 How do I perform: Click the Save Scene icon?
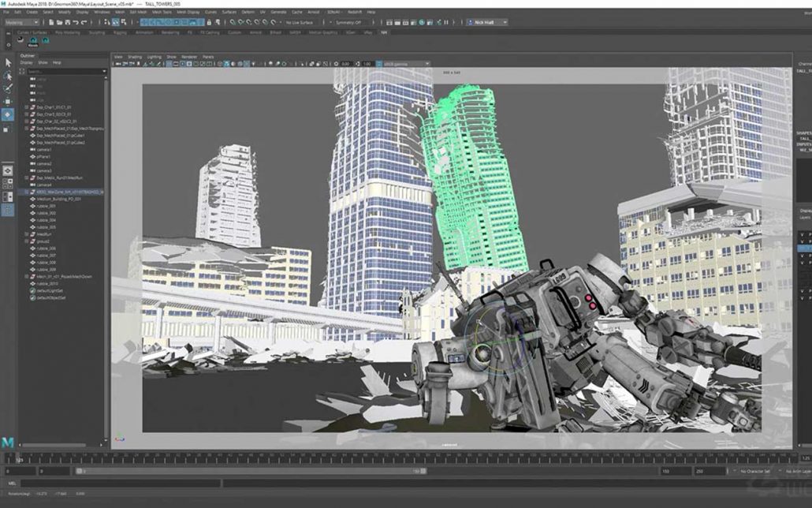tap(68, 22)
